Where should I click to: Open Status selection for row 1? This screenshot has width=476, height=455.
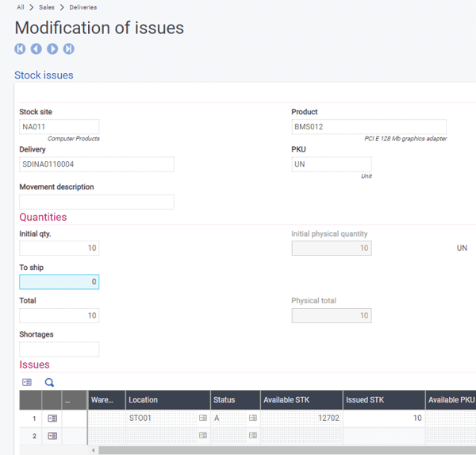point(252,418)
